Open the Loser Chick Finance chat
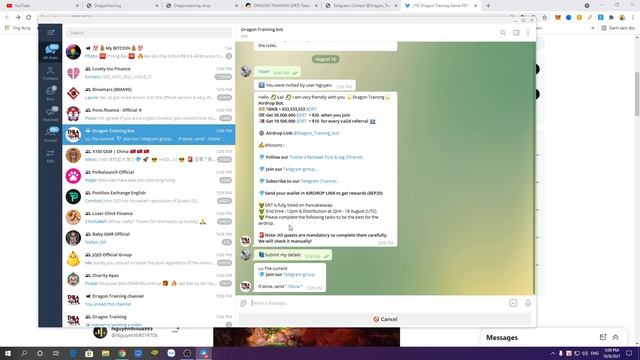The width and height of the screenshot is (640, 360). click(x=149, y=217)
